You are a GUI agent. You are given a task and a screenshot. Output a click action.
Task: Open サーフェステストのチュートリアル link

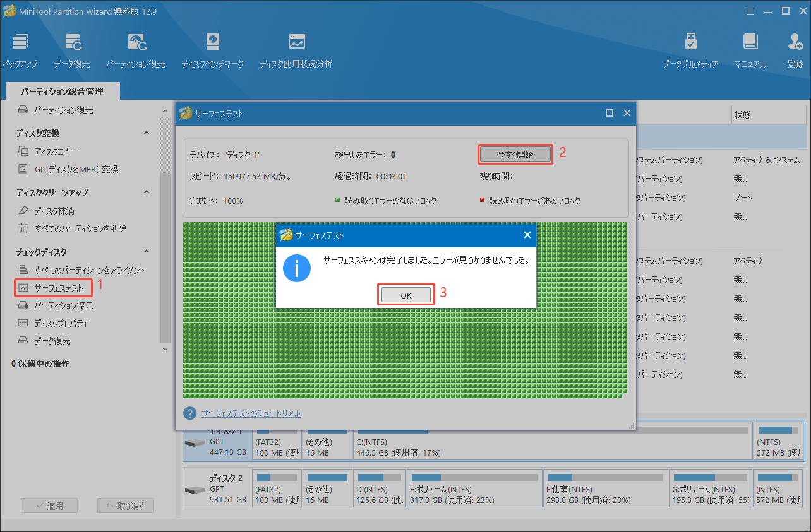pyautogui.click(x=251, y=413)
